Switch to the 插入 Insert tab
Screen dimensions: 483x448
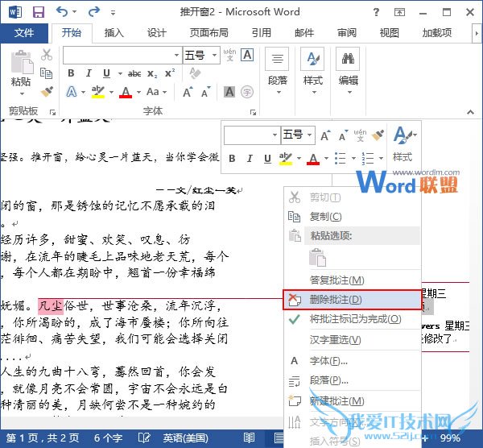(114, 33)
